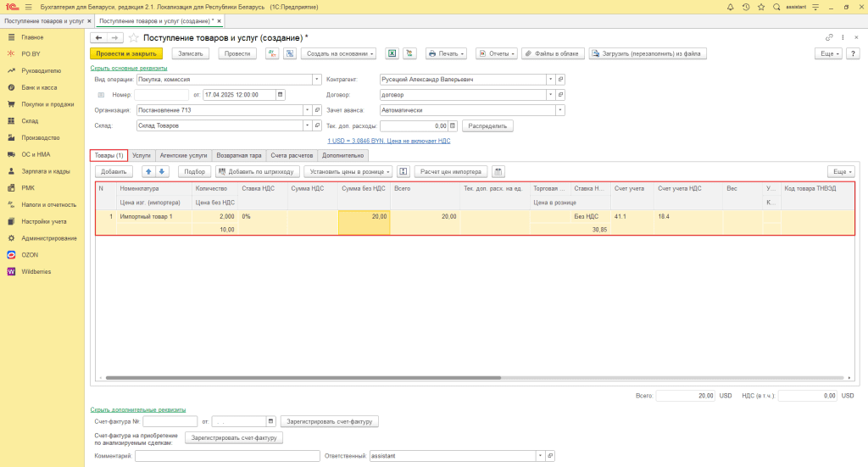Expand the Договор dropdown arrow

pyautogui.click(x=550, y=95)
